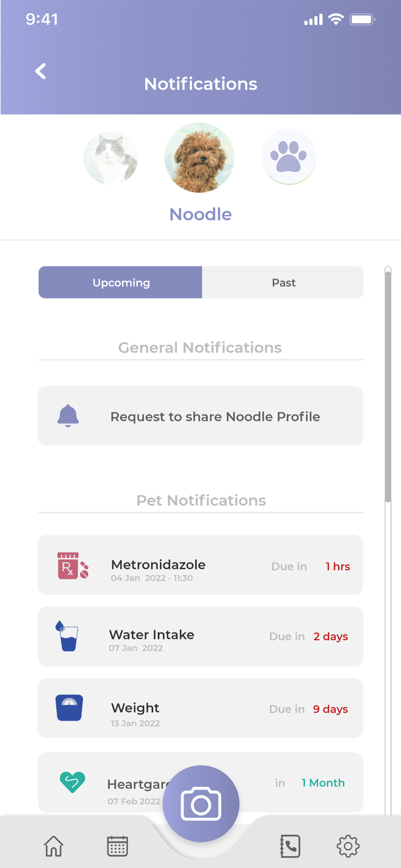Open the contacts book icon
The width and height of the screenshot is (401, 868).
290,845
